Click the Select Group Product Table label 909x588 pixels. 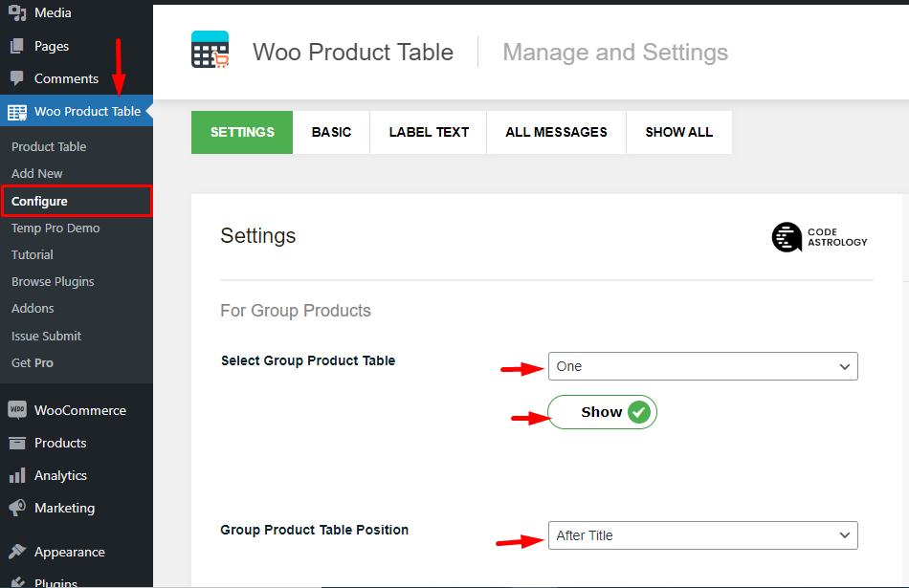pos(308,360)
